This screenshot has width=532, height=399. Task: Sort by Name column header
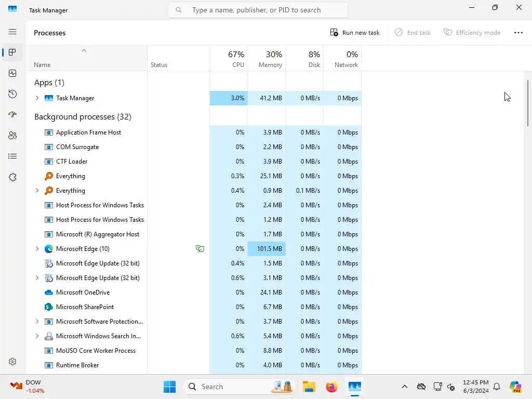click(x=87, y=58)
